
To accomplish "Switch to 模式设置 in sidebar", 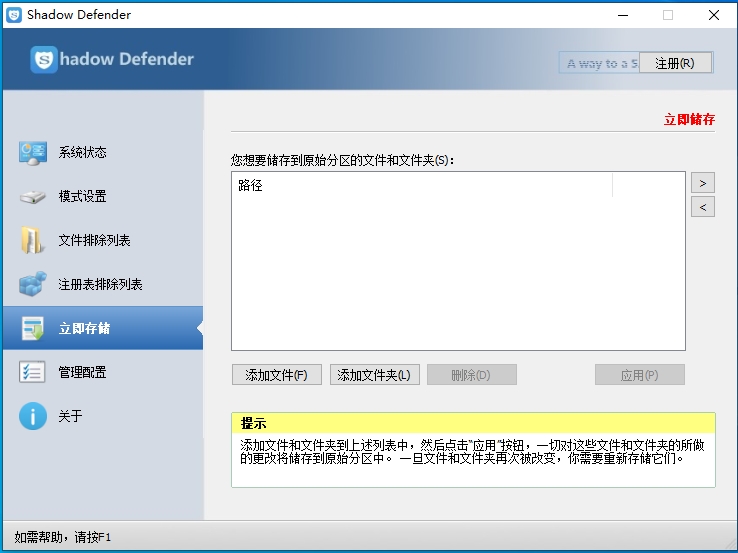I will point(103,196).
